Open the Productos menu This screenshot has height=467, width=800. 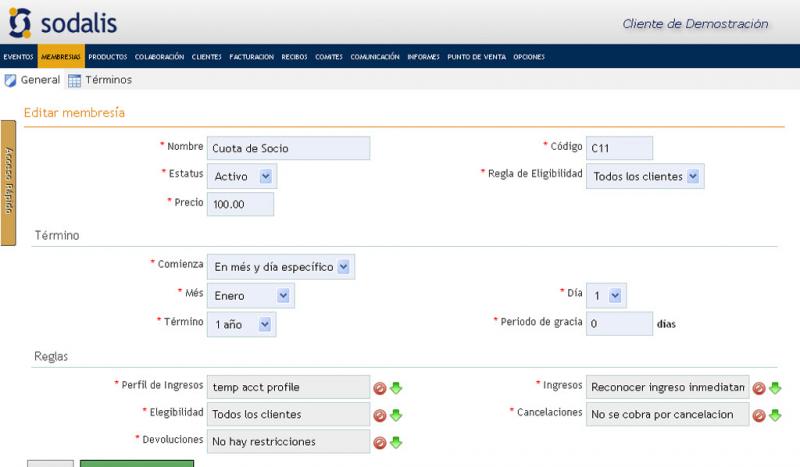108,57
